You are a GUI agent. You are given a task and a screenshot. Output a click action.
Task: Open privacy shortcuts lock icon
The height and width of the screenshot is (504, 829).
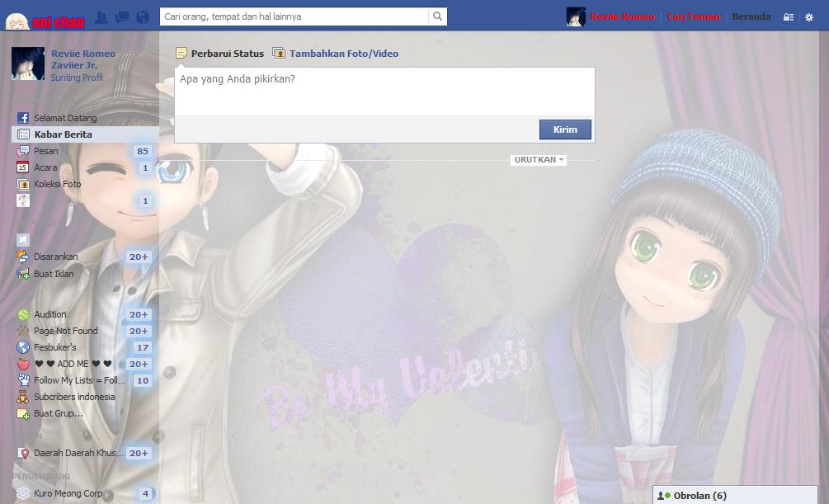(x=789, y=17)
